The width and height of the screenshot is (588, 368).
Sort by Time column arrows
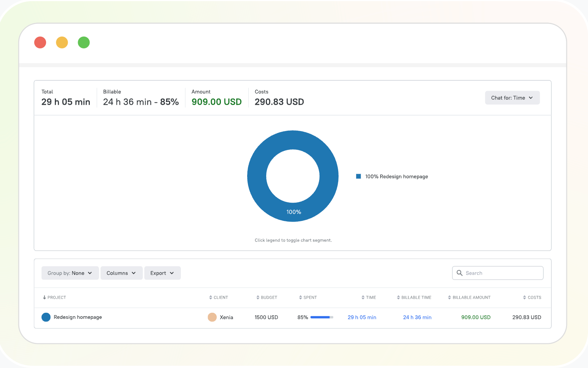(x=363, y=298)
